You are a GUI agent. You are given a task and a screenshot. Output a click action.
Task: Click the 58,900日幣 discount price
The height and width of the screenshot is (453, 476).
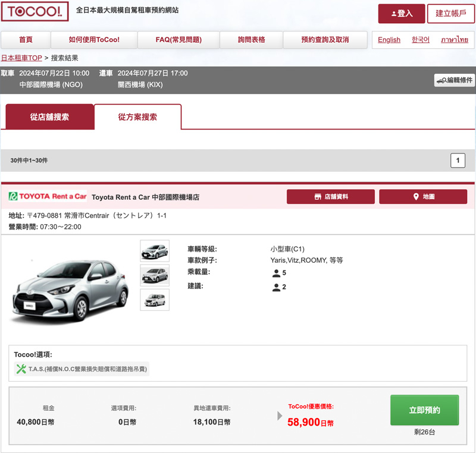coord(310,422)
